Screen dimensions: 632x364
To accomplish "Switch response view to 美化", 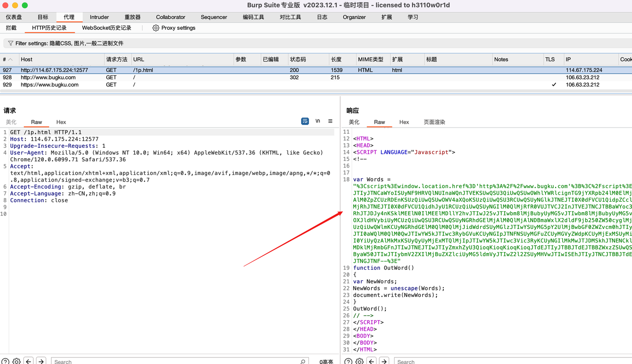I will point(354,122).
